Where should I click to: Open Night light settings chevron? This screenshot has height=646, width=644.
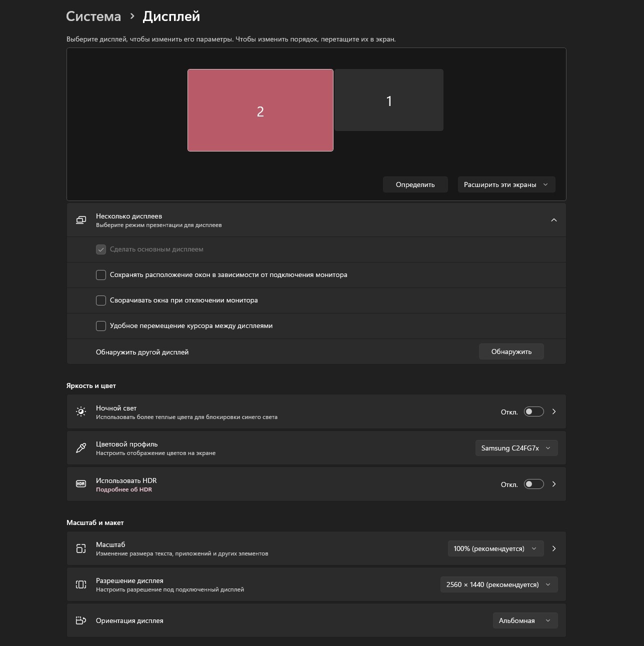tap(554, 411)
